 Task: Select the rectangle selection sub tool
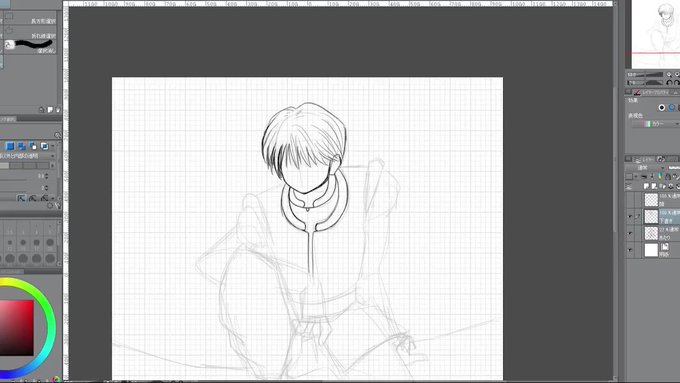click(x=30, y=19)
